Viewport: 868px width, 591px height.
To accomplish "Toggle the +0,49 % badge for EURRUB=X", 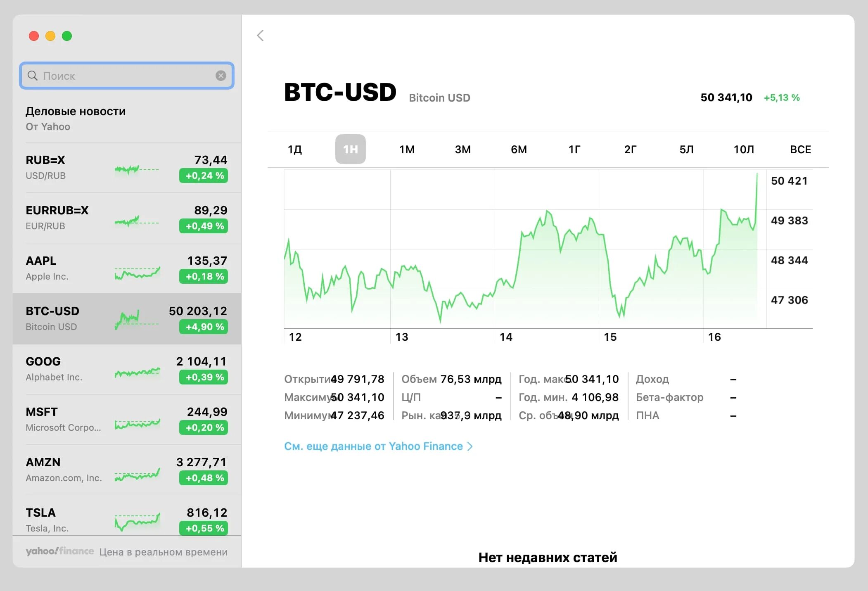I will point(204,226).
